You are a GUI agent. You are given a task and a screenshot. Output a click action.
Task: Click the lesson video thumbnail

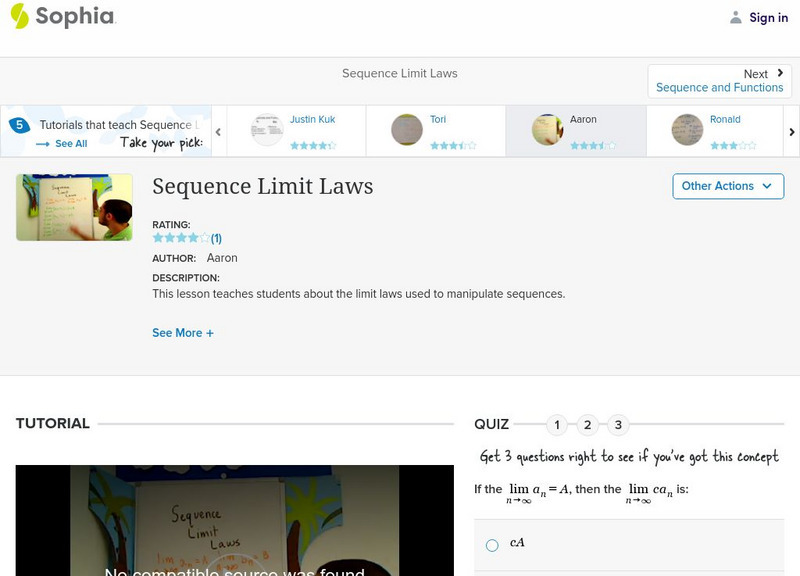point(74,207)
